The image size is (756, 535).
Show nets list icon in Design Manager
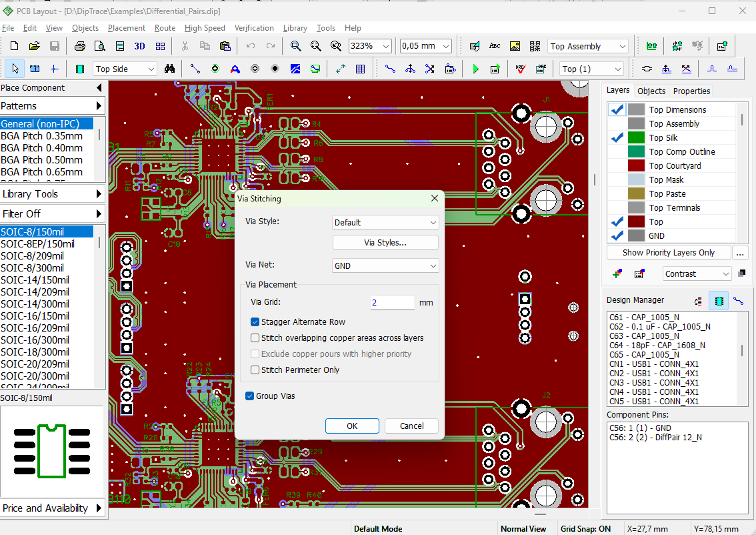click(738, 301)
